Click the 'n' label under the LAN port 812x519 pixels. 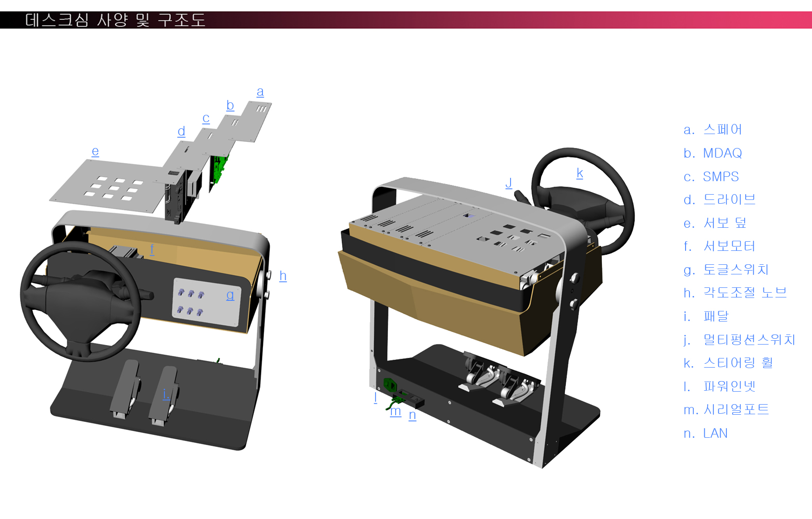412,415
